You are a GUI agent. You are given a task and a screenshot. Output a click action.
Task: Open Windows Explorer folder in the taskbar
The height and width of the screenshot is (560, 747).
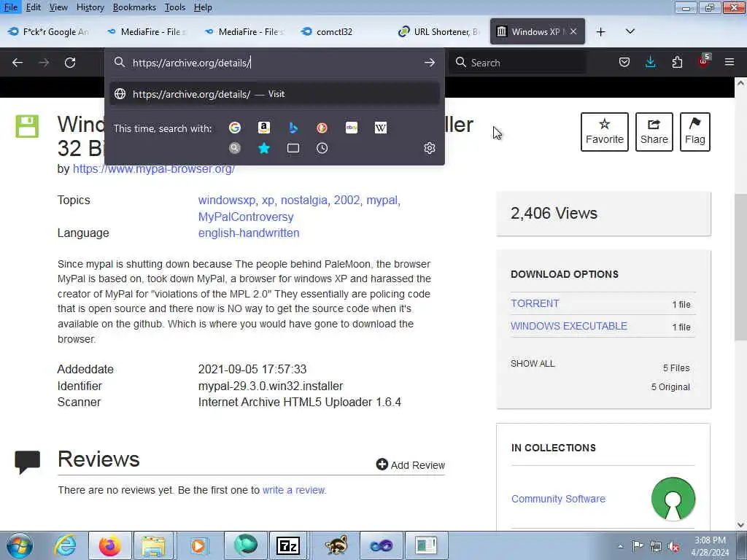153,545
